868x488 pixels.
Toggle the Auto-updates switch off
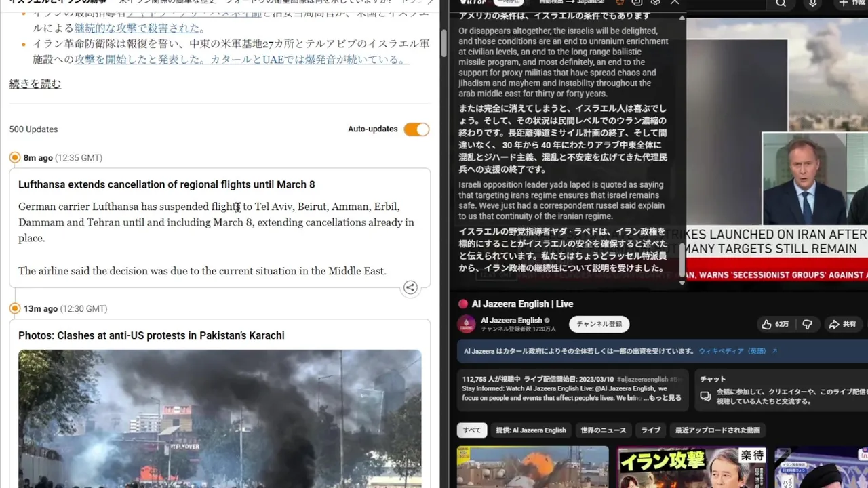(416, 129)
